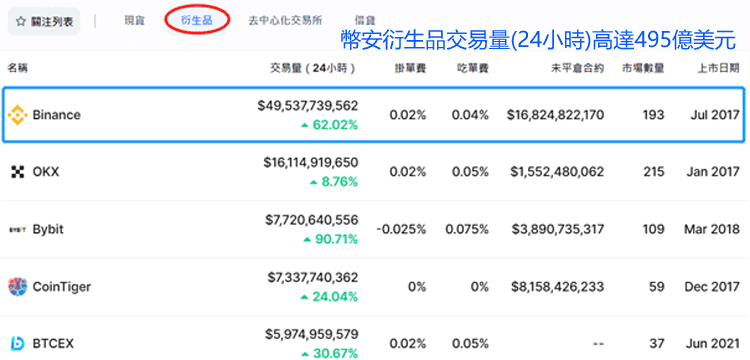
Task: Click Bybit taker fee 0.075%
Action: (x=467, y=229)
